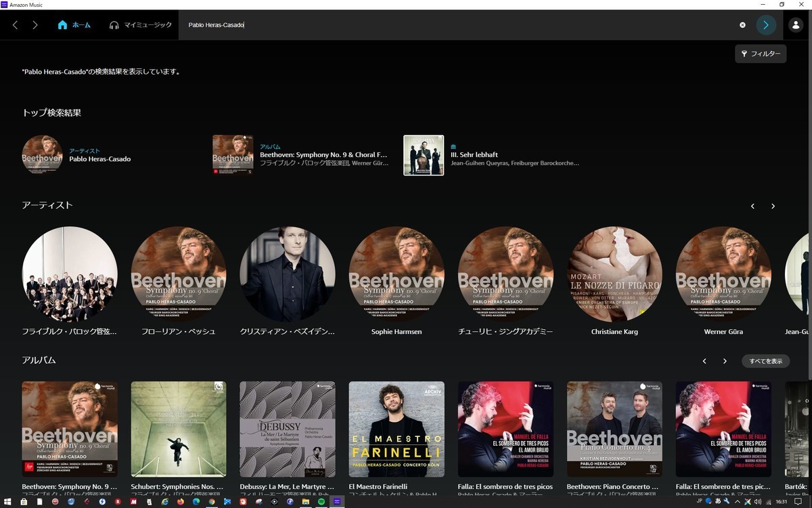This screenshot has width=812, height=508.
Task: Clear the search text with the X icon
Action: pyautogui.click(x=742, y=25)
